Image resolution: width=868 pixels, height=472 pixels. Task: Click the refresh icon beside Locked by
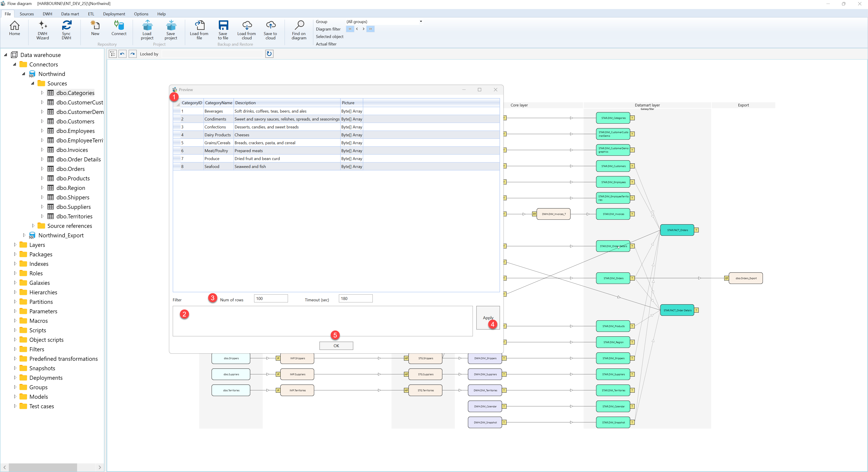tap(269, 54)
